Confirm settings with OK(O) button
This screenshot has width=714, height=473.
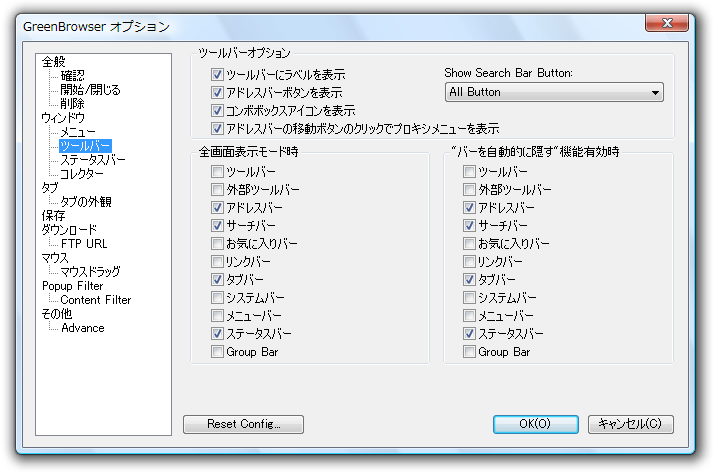click(x=536, y=424)
